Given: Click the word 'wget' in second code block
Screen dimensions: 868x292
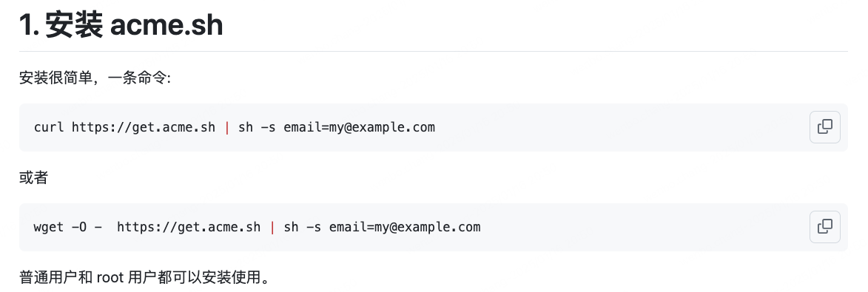Looking at the screenshot, I should point(49,227).
